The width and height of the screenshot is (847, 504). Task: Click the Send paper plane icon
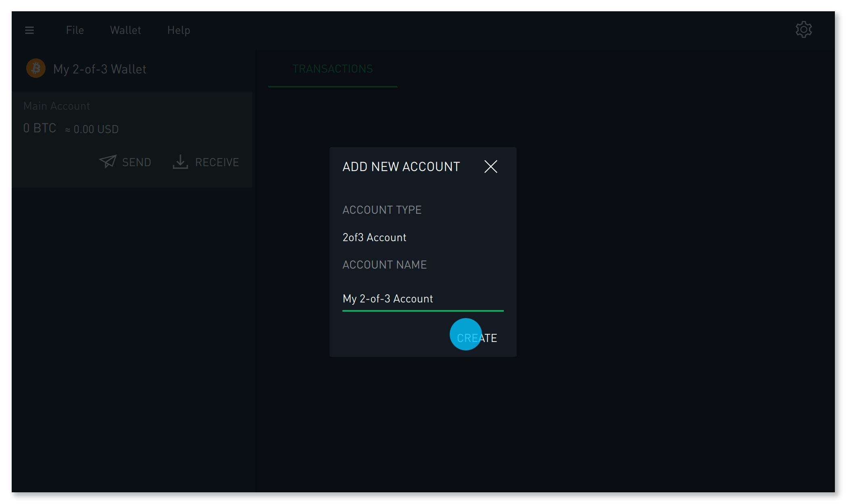108,162
